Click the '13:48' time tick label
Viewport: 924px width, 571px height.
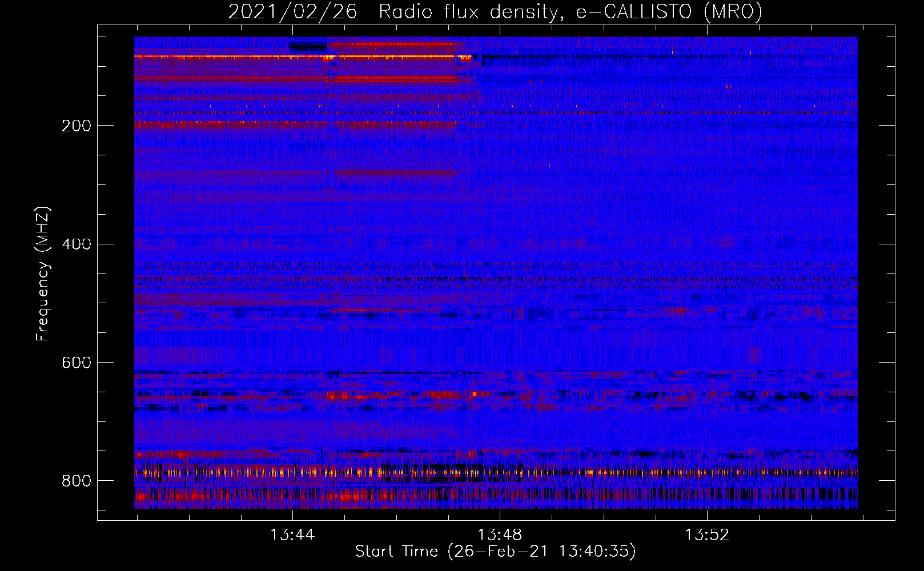click(500, 535)
